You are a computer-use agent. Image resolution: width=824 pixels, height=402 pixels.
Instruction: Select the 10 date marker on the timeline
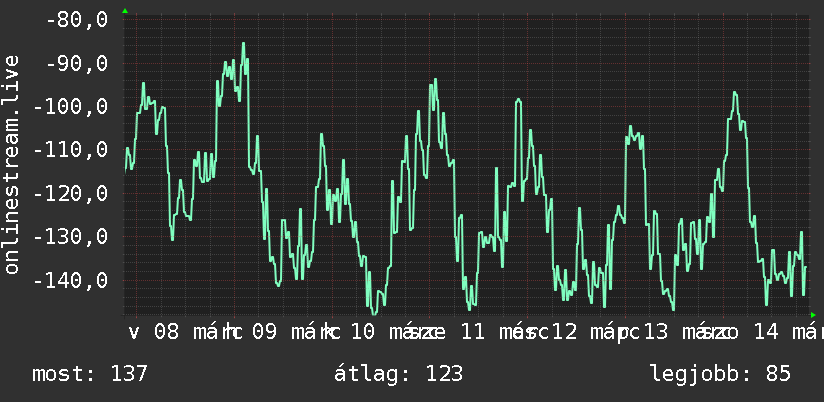(363, 332)
